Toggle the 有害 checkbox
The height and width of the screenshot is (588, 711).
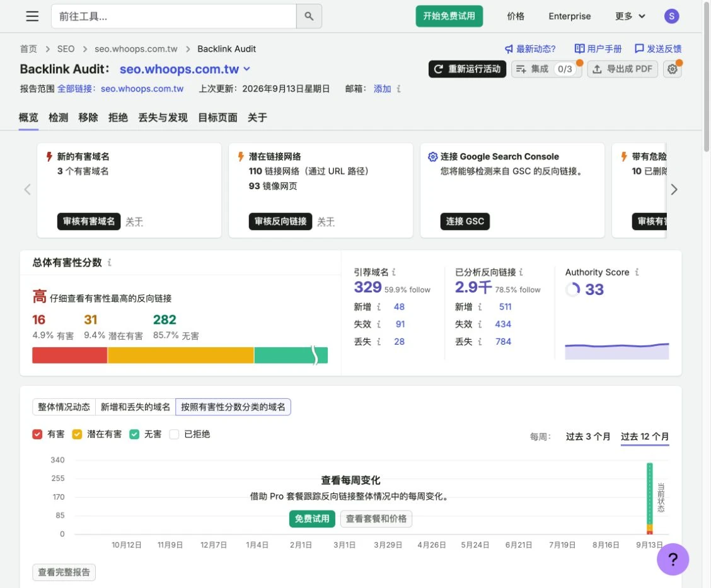[37, 434]
